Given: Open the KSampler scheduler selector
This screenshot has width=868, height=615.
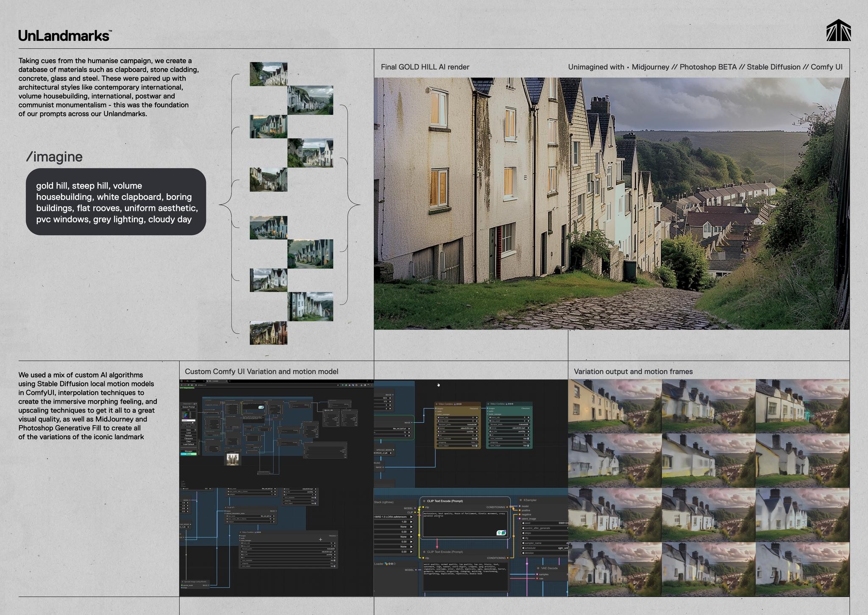Looking at the screenshot, I should [x=545, y=548].
